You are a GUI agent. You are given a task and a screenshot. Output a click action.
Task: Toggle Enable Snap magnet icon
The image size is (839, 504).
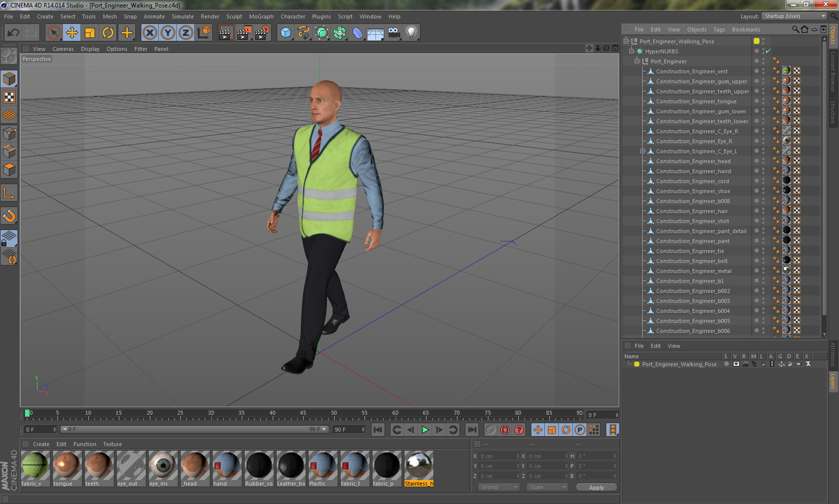pyautogui.click(x=9, y=216)
